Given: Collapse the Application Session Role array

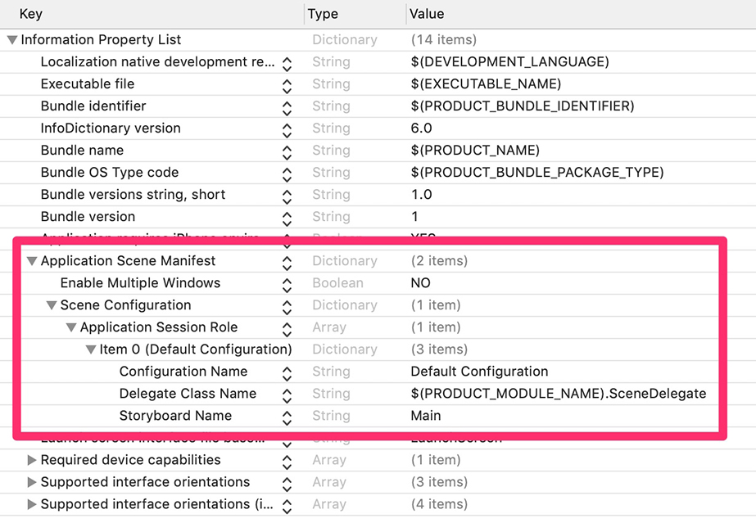Looking at the screenshot, I should point(71,327).
